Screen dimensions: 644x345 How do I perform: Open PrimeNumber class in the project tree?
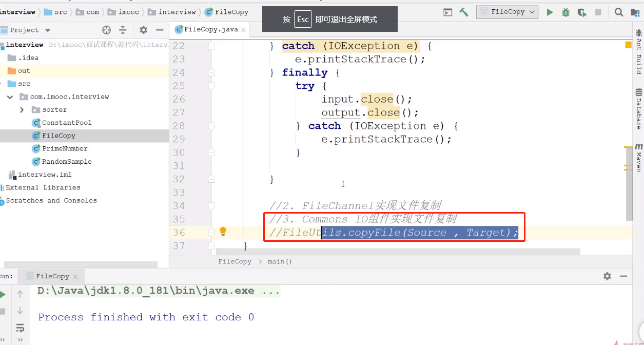coord(64,148)
